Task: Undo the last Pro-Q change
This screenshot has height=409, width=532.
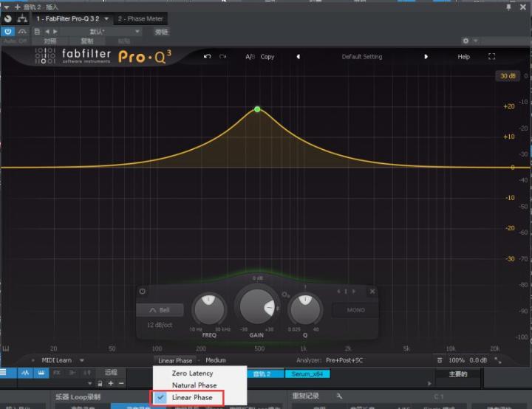Action: click(208, 56)
